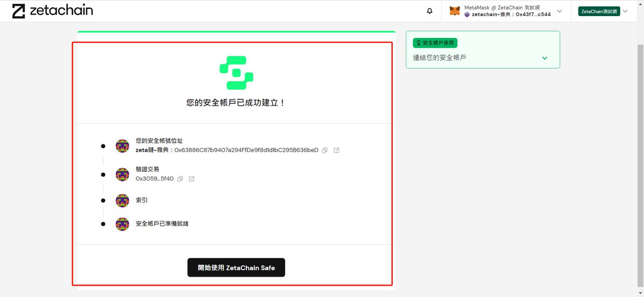Viewport: 644px width, 297px height.
Task: Click avatar beside 您的安全帳號位址
Action: pyautogui.click(x=122, y=146)
